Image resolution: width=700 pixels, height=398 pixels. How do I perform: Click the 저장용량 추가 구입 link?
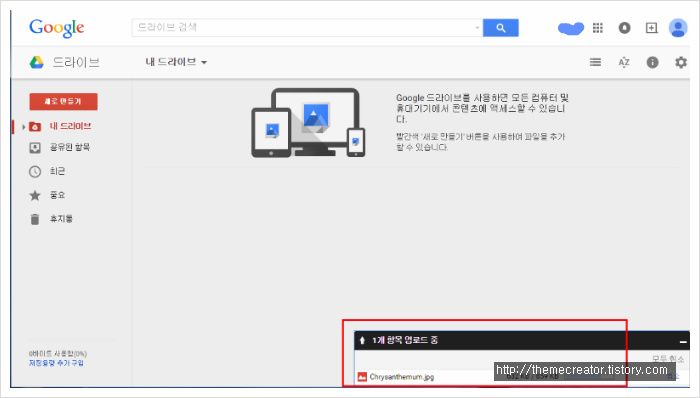[56, 363]
